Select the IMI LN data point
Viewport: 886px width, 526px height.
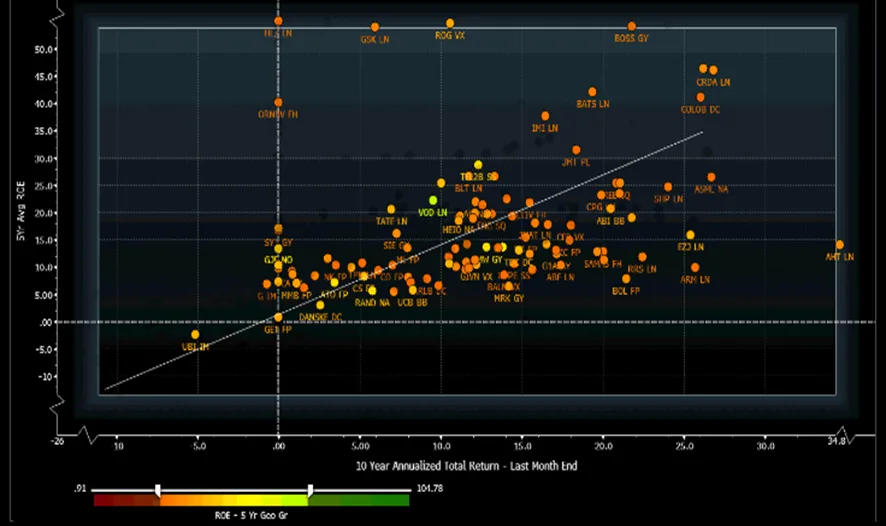pyautogui.click(x=545, y=116)
